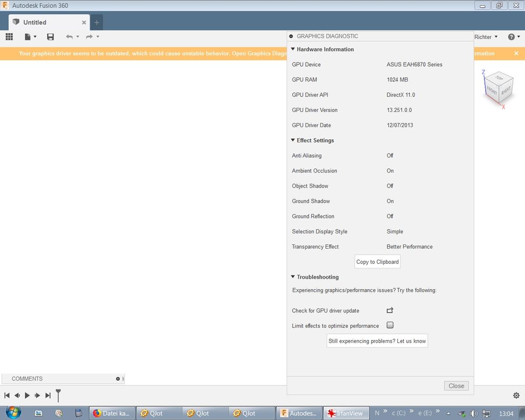
Task: Click the calculator quick launch icon
Action: [x=78, y=413]
